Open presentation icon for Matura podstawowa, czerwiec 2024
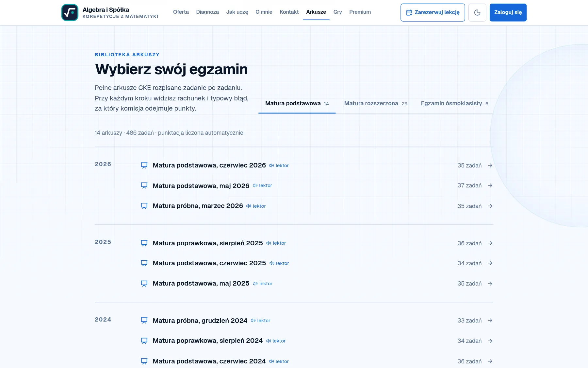 [x=144, y=361]
